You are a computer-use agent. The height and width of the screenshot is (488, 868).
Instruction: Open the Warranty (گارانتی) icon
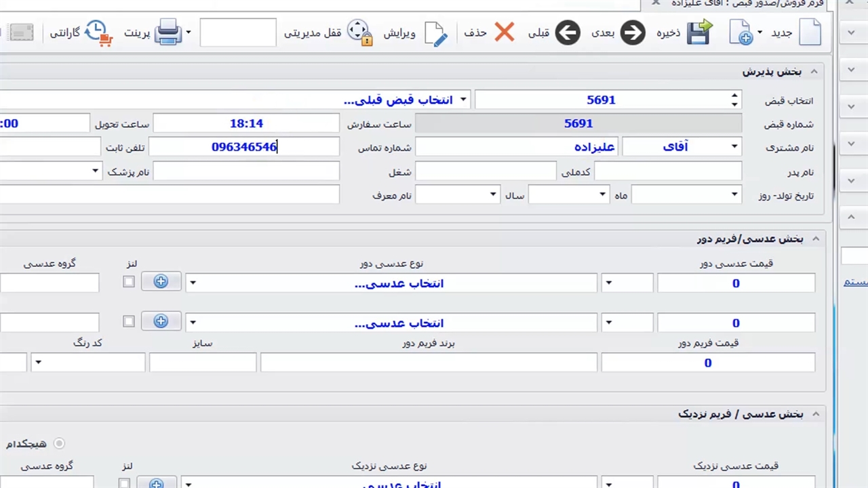pos(99,33)
